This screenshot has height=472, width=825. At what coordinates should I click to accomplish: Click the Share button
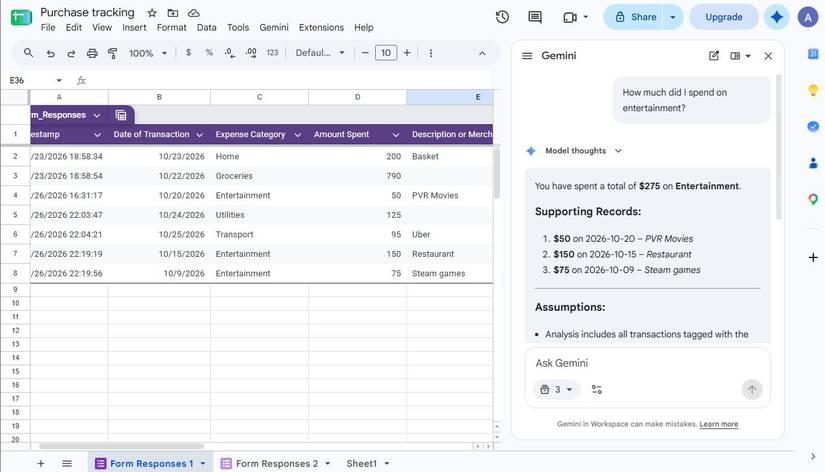635,17
